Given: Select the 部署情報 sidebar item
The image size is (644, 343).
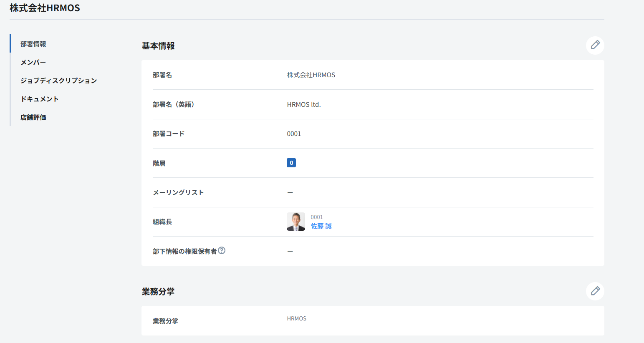Looking at the screenshot, I should click(33, 44).
